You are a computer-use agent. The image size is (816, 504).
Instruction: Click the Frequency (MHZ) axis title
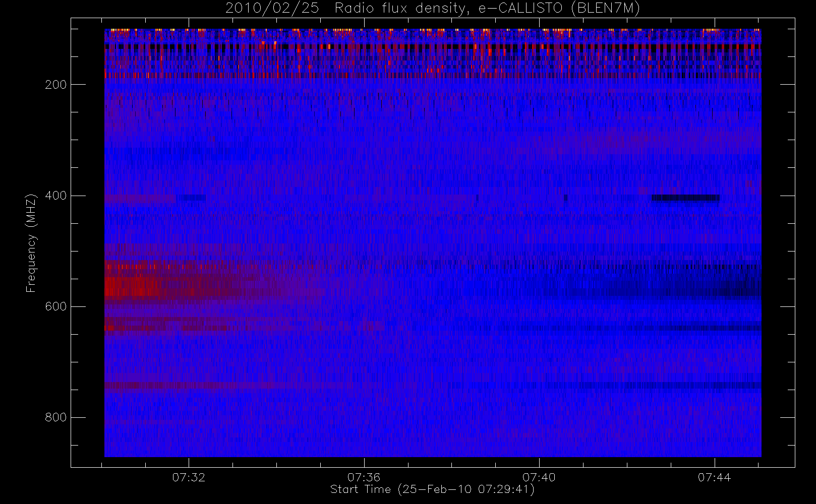(x=31, y=243)
